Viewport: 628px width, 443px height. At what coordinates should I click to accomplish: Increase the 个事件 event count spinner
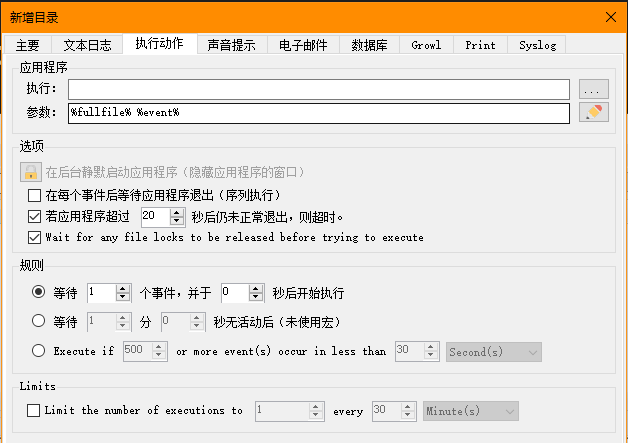[124, 288]
